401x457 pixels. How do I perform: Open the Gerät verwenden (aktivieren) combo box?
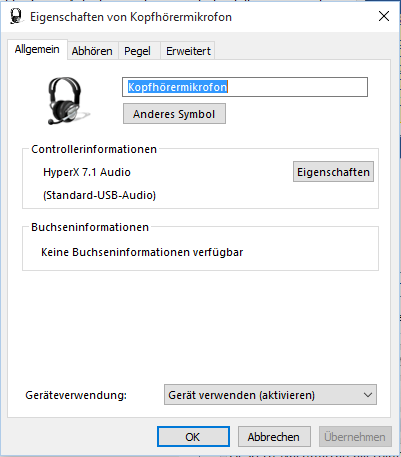pyautogui.click(x=270, y=395)
